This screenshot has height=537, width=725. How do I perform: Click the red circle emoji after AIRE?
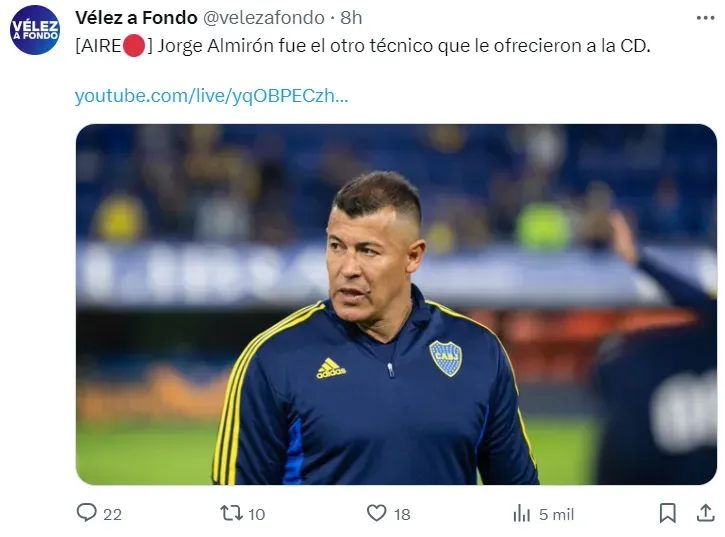134,46
